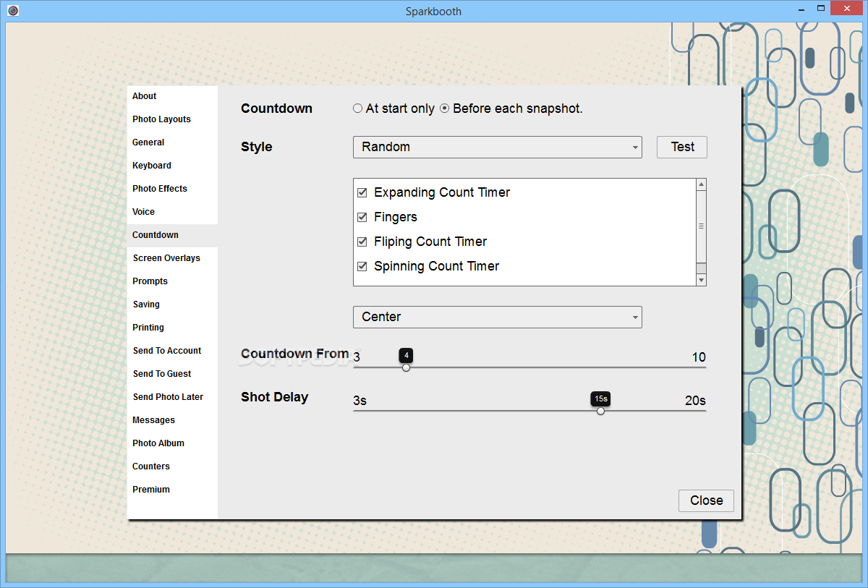
Task: Go to Send To Account settings
Action: click(x=172, y=351)
